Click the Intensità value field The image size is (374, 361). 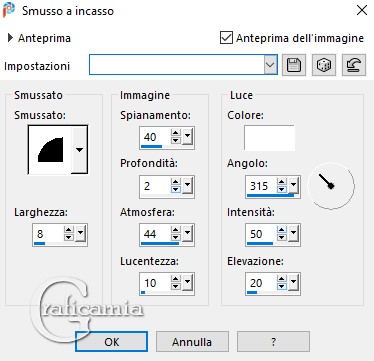click(x=261, y=234)
